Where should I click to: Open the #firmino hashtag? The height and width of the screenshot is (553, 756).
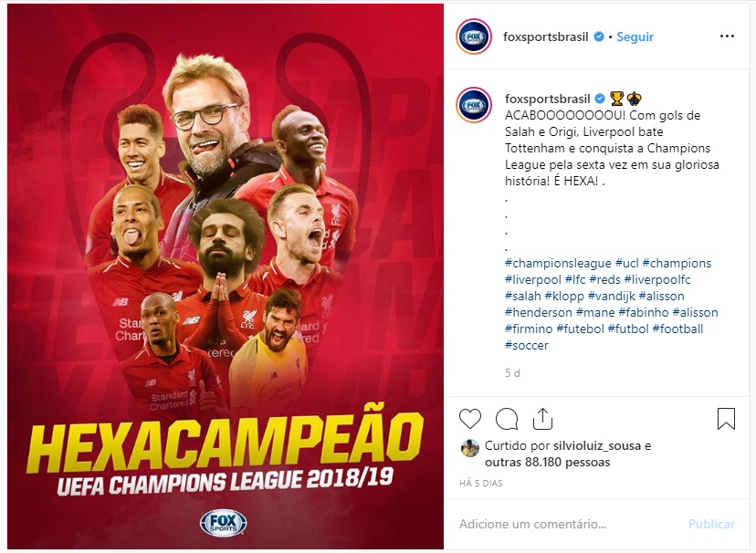pos(529,329)
